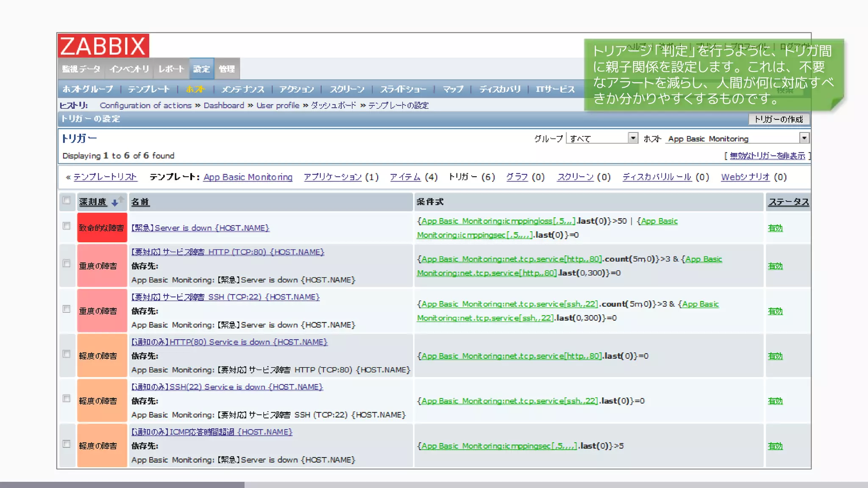868x488 pixels.
Task: Click the ZABBIX logo
Action: point(103,46)
